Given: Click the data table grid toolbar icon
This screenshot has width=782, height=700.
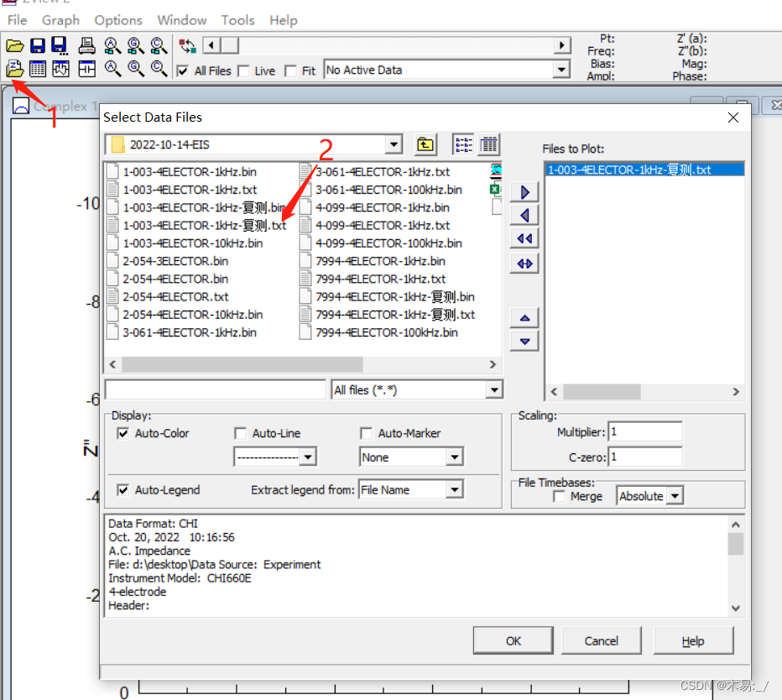Looking at the screenshot, I should pos(38,68).
